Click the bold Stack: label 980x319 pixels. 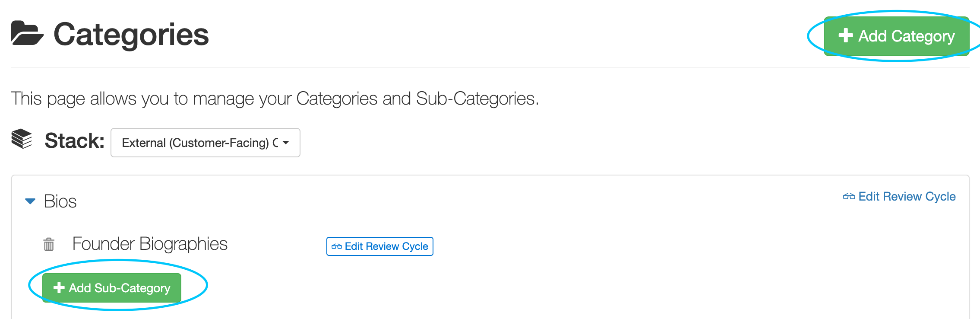74,141
